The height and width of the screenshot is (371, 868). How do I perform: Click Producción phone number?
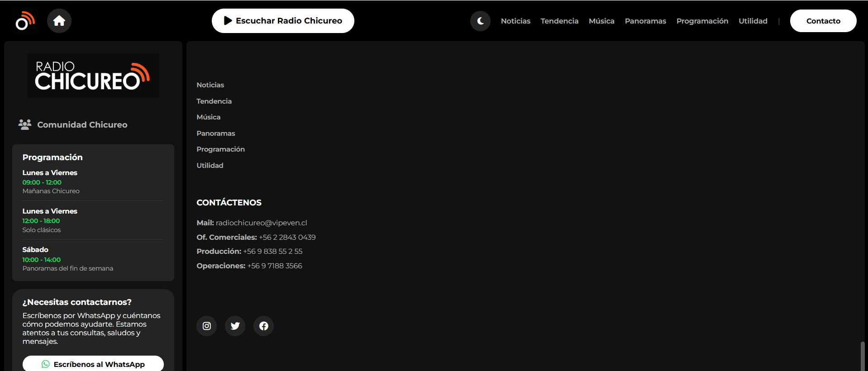(273, 251)
